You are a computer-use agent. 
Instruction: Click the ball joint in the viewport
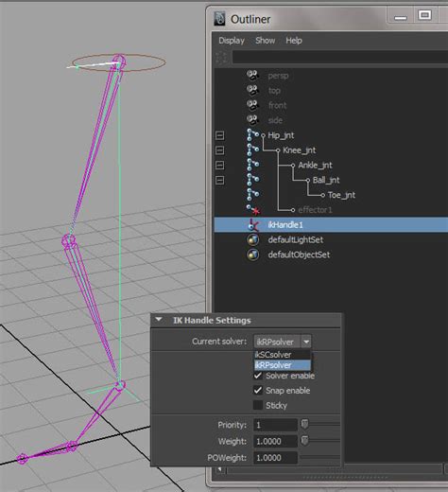[72, 447]
